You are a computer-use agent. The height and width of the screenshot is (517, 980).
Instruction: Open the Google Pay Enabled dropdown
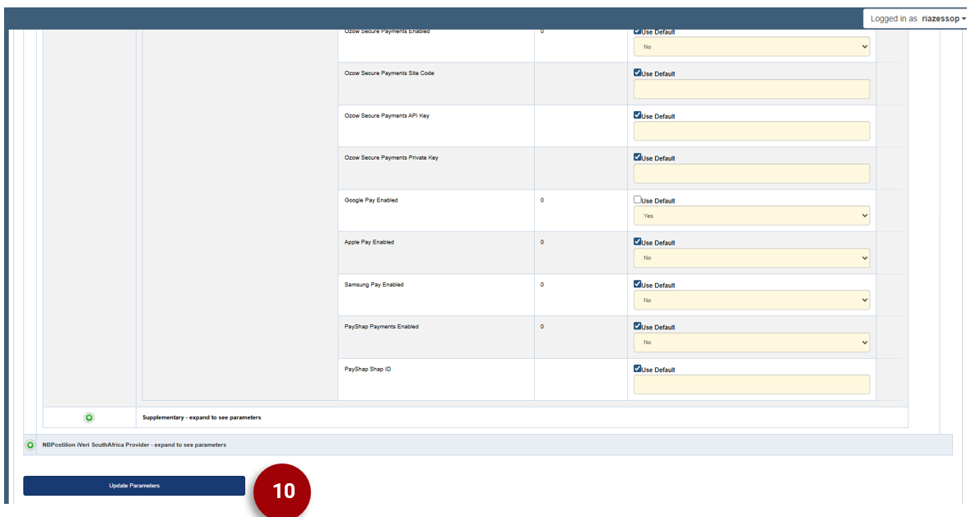point(751,216)
